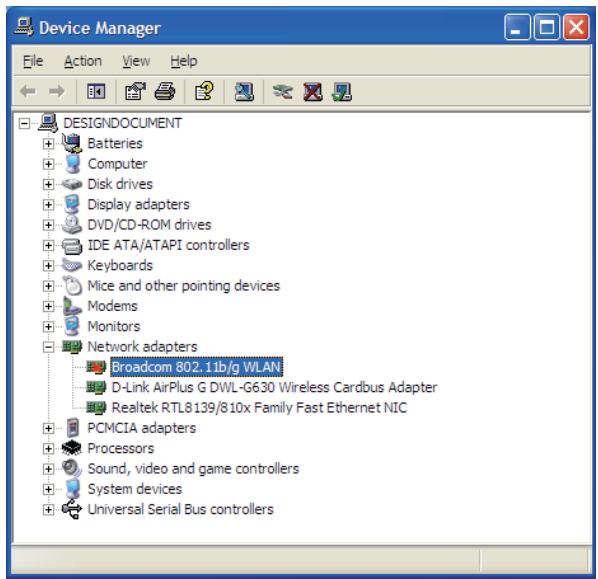Collapse the DESIGNDOCUMENT root node
This screenshot has width=598, height=579.
point(24,123)
